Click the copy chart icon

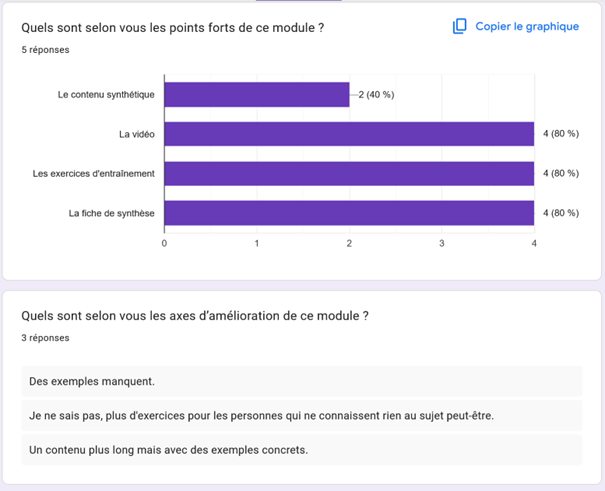click(460, 27)
